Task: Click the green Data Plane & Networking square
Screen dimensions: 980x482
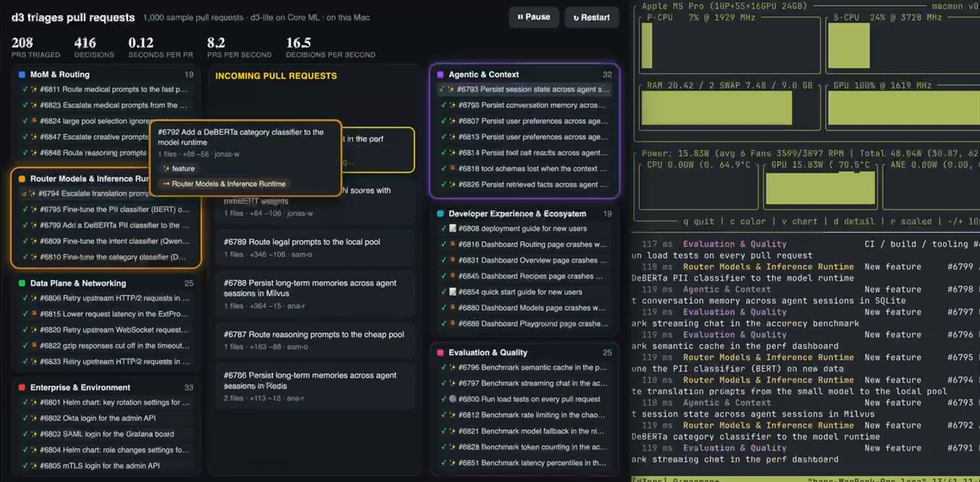Action: pyautogui.click(x=21, y=283)
